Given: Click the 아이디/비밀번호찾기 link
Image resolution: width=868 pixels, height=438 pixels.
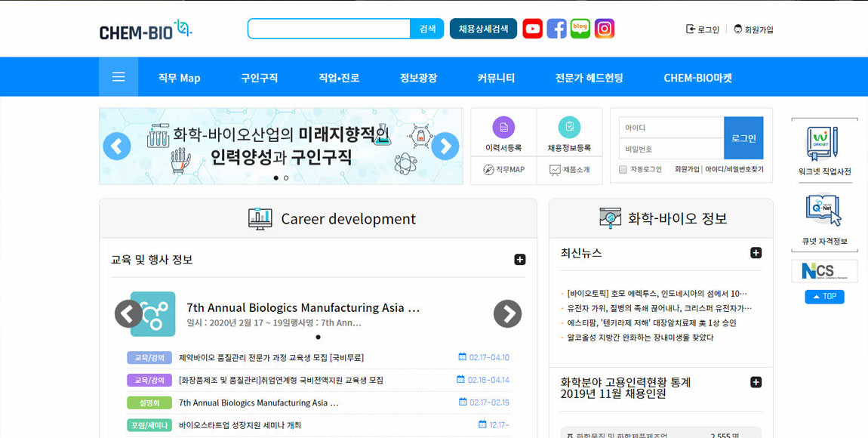Looking at the screenshot, I should coord(734,170).
